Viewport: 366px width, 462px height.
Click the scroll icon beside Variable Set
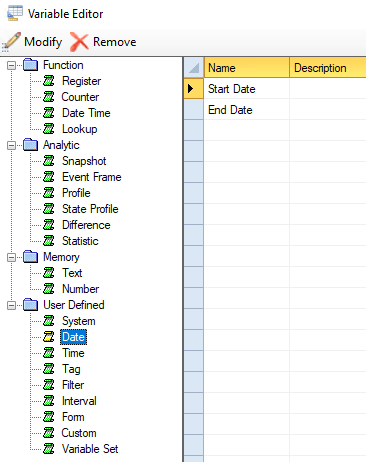(49, 449)
